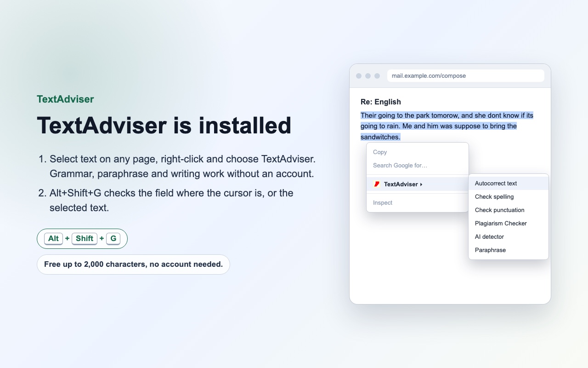
Task: Click the Shift key badge
Action: coord(85,238)
